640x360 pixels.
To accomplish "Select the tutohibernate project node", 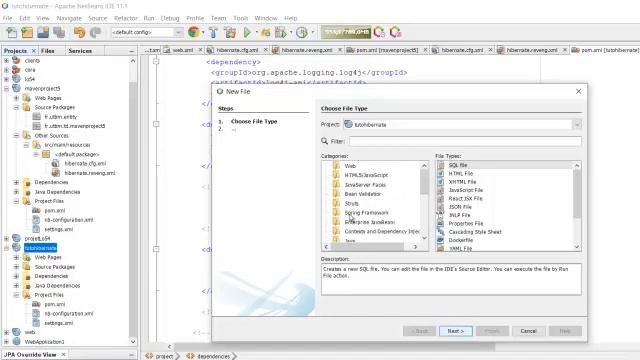I will (40, 248).
